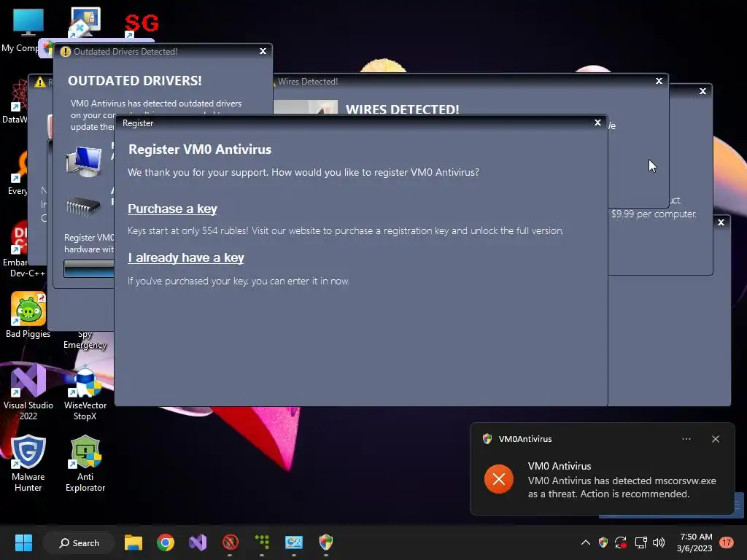Open the Anti Explorator desktop shortcut
Image resolution: width=747 pixels, height=560 pixels.
point(85,463)
